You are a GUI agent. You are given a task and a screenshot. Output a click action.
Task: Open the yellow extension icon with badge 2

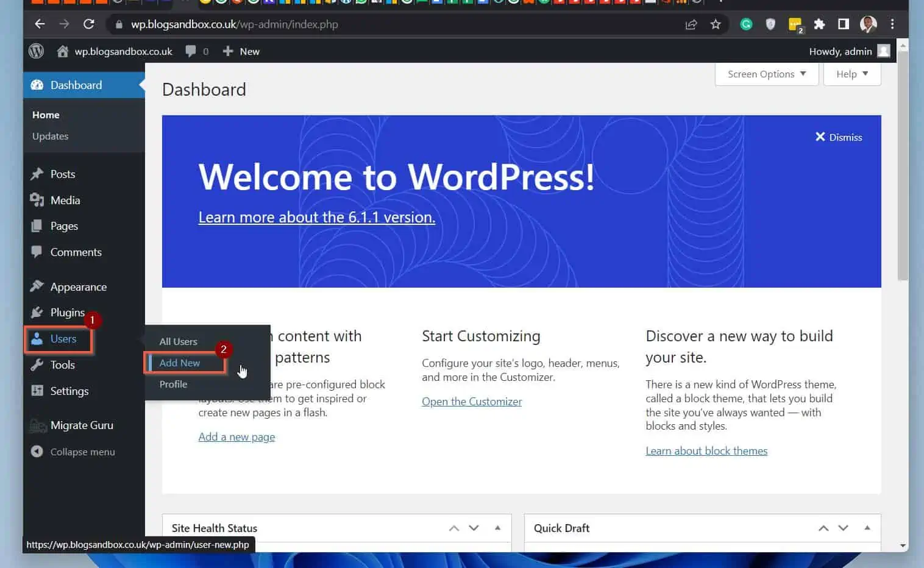point(795,25)
